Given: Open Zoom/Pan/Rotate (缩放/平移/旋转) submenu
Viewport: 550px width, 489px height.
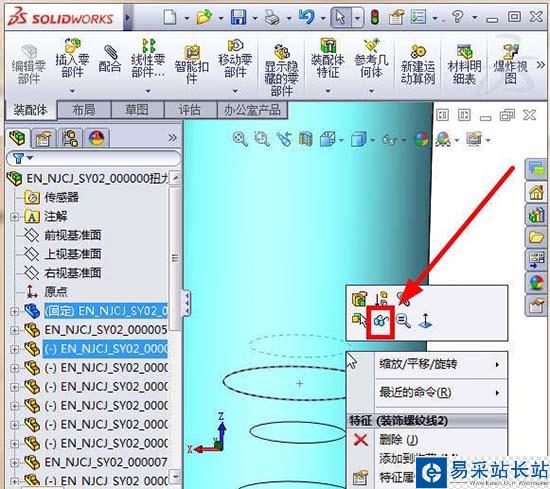Looking at the screenshot, I should [440, 364].
